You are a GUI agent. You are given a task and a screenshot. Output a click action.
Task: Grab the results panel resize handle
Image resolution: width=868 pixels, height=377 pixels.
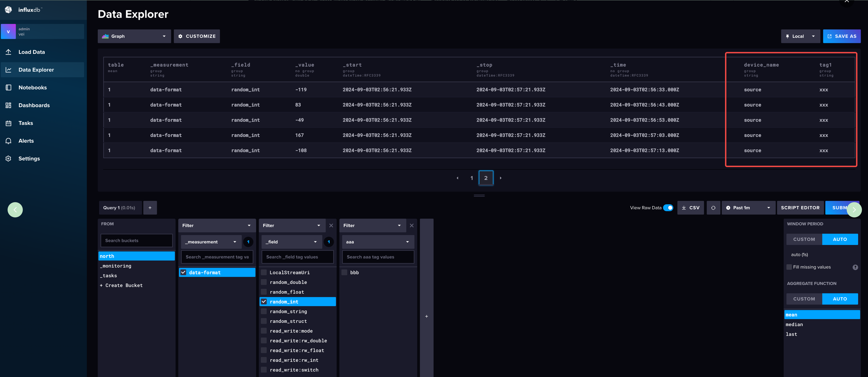479,196
